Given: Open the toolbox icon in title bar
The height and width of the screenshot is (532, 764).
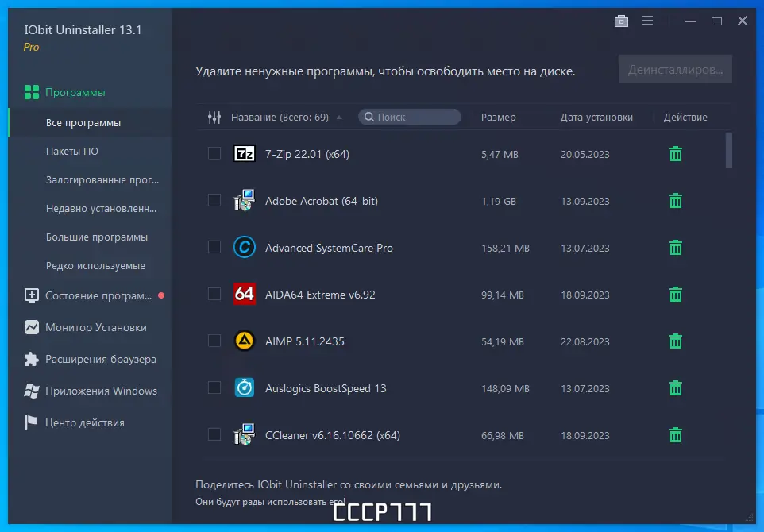Looking at the screenshot, I should (x=621, y=21).
